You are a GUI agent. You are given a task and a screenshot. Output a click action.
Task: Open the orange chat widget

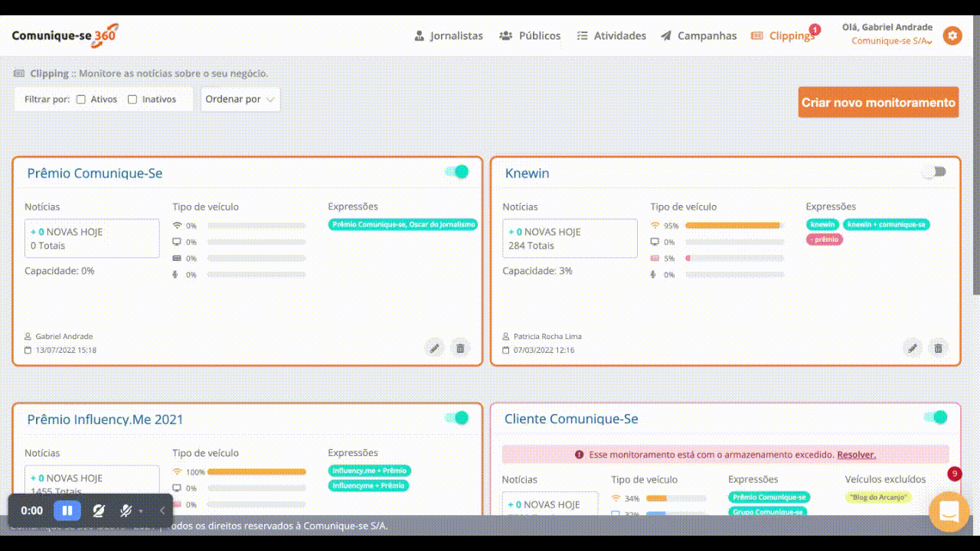tap(949, 512)
